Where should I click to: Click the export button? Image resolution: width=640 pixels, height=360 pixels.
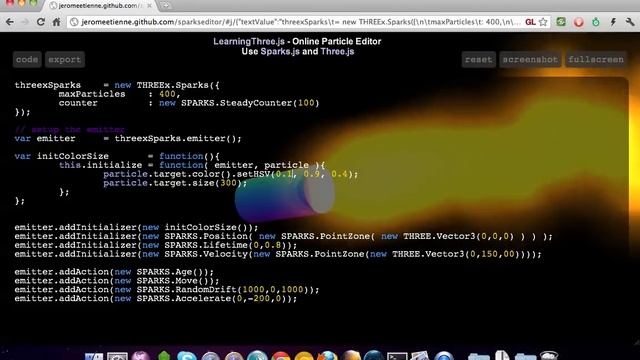tap(64, 60)
